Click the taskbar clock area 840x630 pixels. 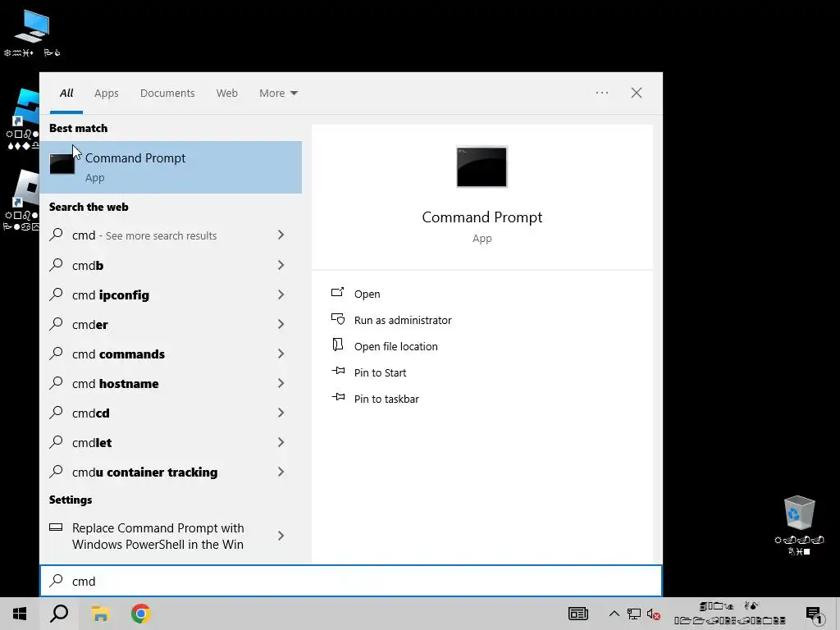[x=729, y=614]
